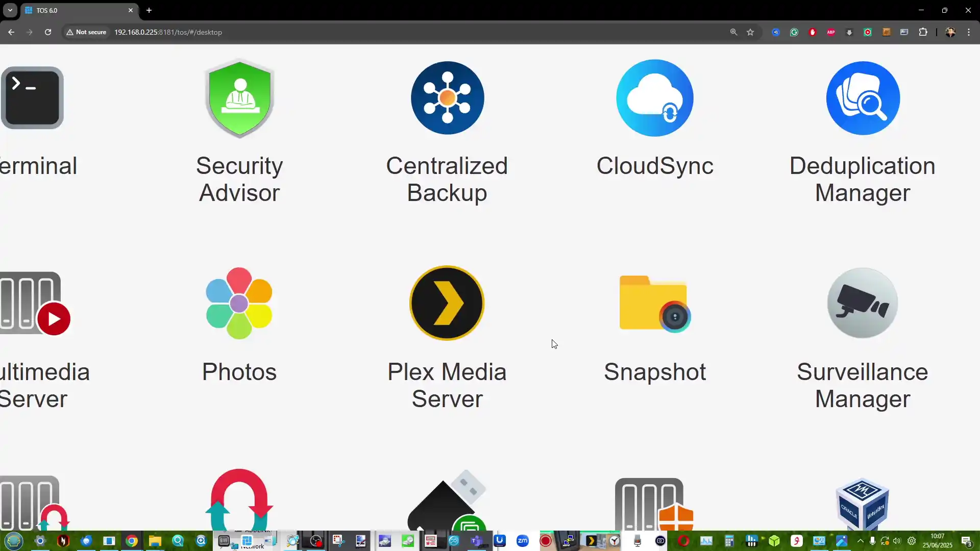Screen dimensions: 980x551
Task: Open a new browser tab
Action: coord(149,10)
